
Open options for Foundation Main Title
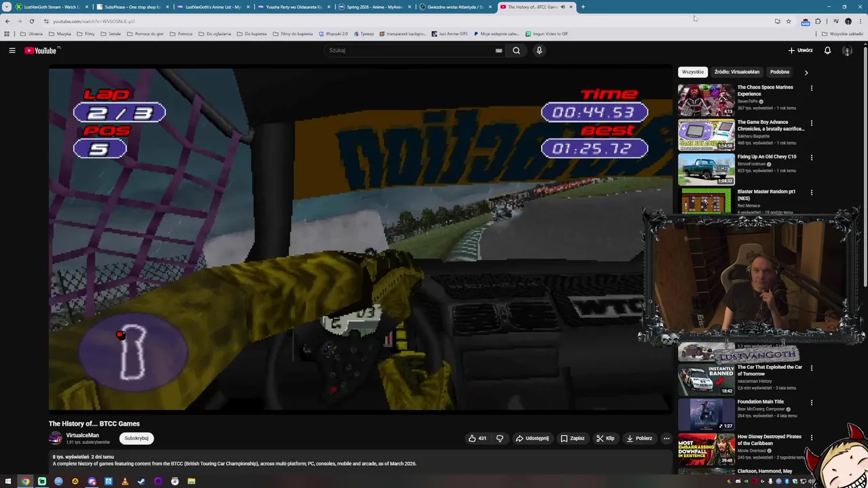pos(811,403)
